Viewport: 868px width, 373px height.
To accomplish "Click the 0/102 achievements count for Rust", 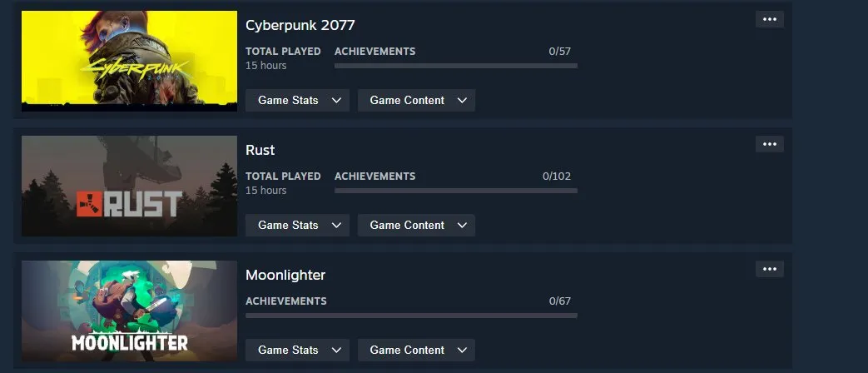I will point(557,177).
